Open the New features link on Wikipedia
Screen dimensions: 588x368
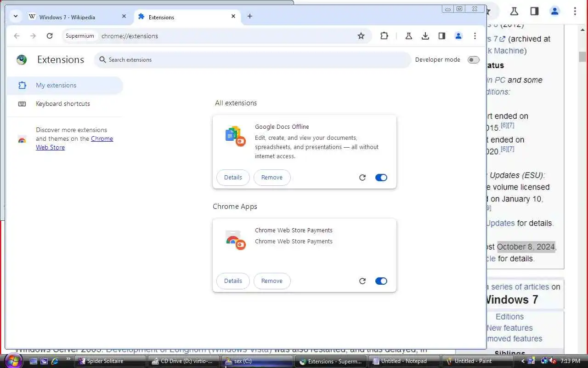[509, 328]
